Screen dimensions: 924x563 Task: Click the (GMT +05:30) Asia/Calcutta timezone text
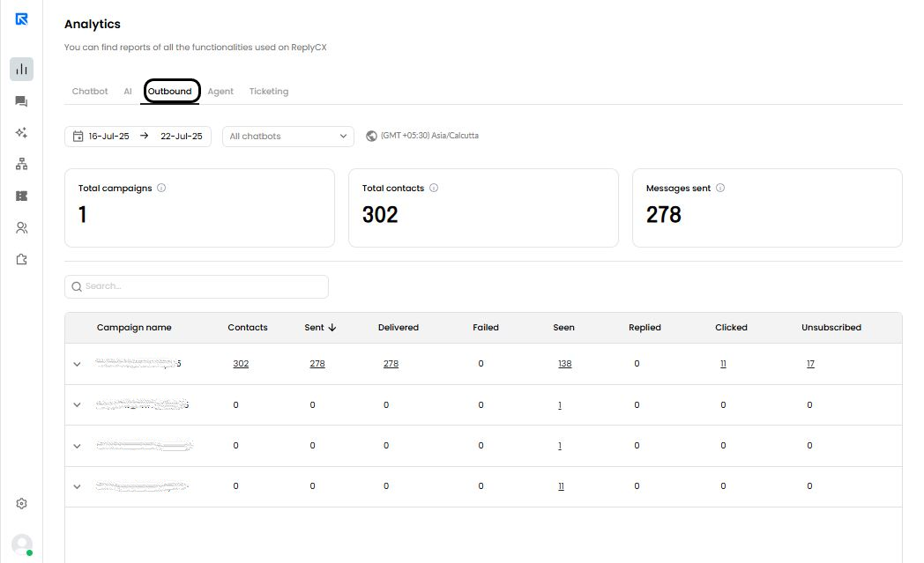click(429, 136)
